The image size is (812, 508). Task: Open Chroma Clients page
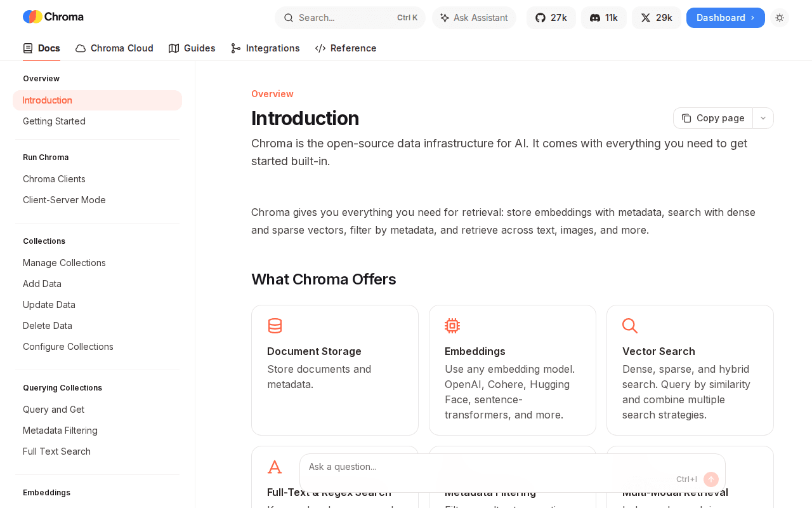pyautogui.click(x=54, y=179)
